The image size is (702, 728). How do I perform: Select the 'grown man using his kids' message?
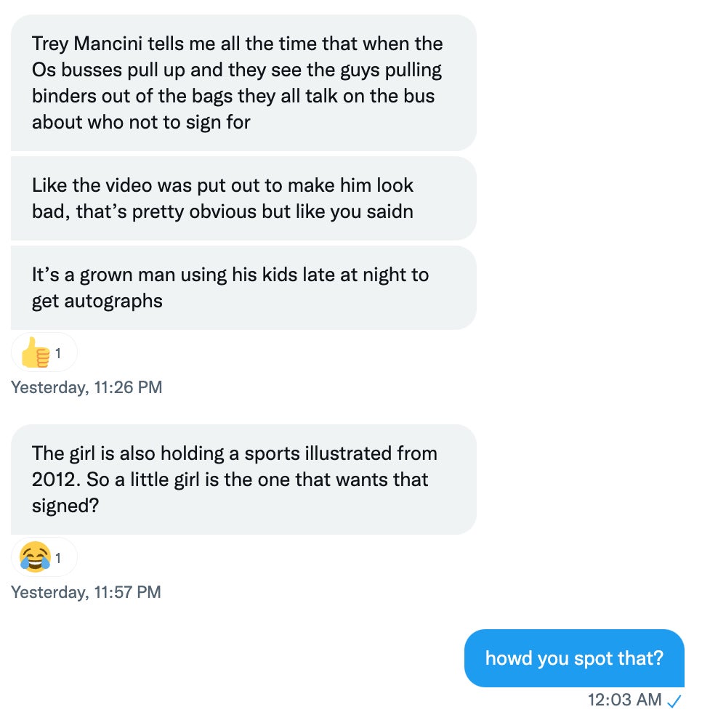click(x=243, y=288)
